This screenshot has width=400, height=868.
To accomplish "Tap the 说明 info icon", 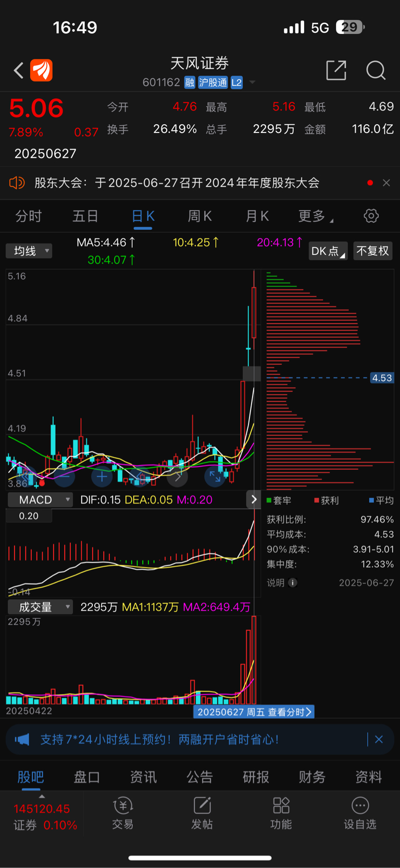I will 293,583.
